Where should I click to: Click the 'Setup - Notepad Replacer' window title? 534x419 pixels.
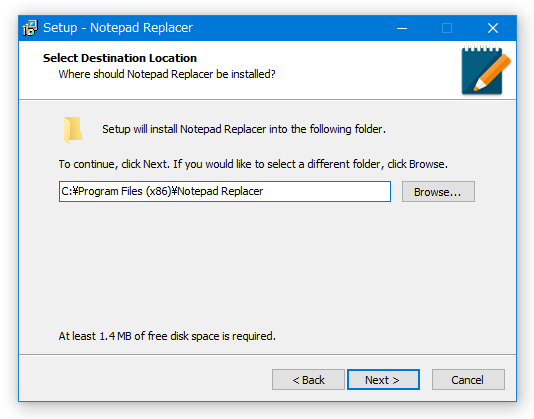(118, 28)
